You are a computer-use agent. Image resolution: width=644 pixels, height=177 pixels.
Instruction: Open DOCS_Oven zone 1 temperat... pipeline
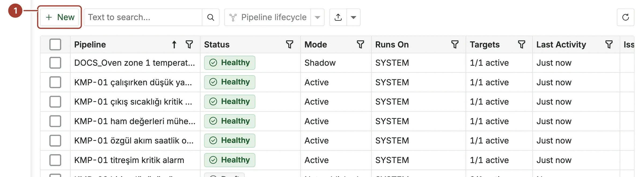134,63
